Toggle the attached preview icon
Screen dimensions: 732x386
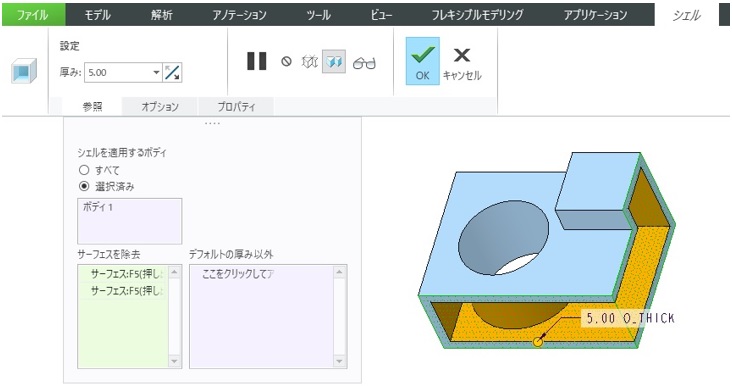tap(334, 61)
